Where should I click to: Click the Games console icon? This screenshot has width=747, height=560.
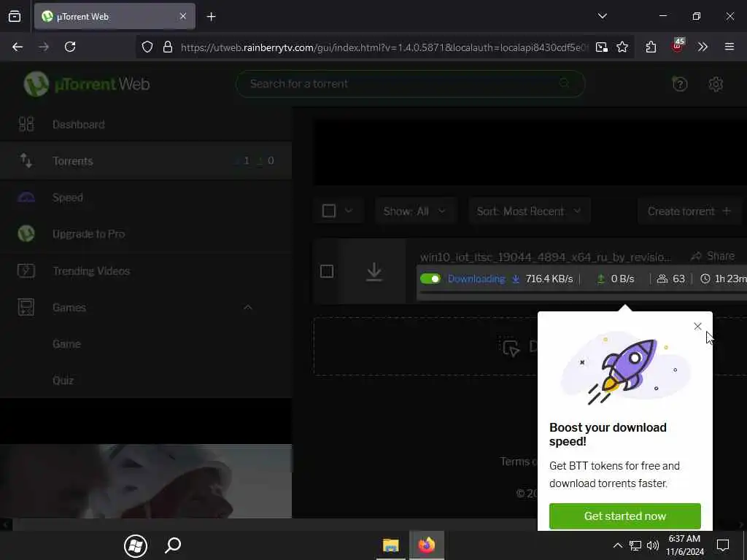pyautogui.click(x=26, y=308)
